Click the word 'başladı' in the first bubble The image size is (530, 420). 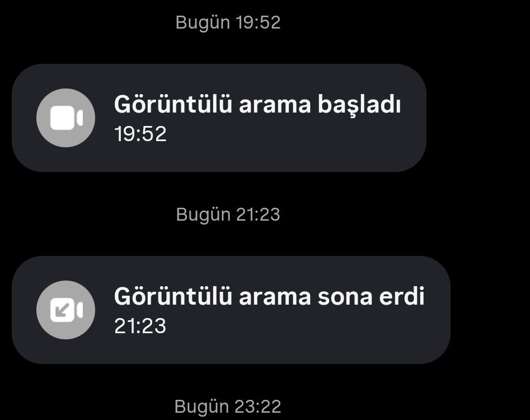pos(359,105)
